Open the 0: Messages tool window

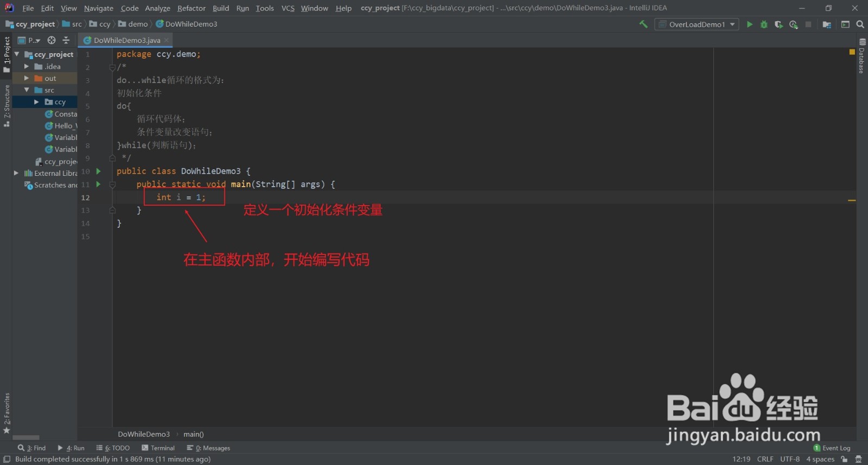tap(208, 448)
